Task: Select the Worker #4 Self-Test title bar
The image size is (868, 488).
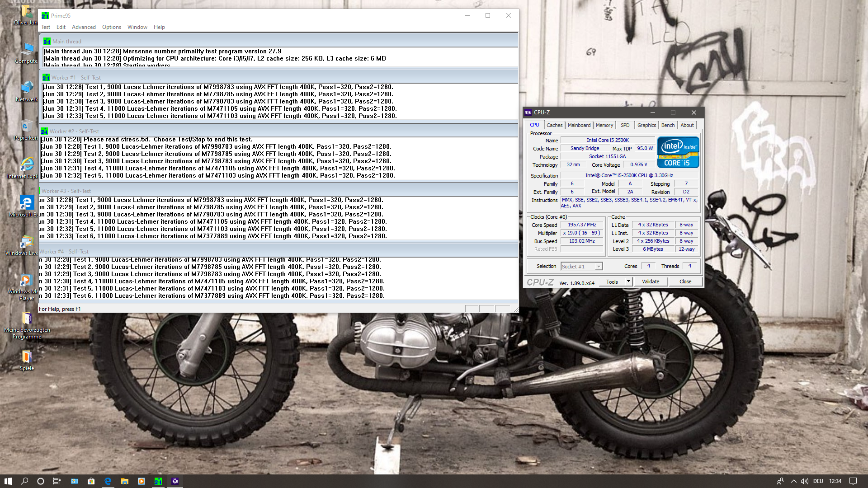Action: (x=278, y=251)
